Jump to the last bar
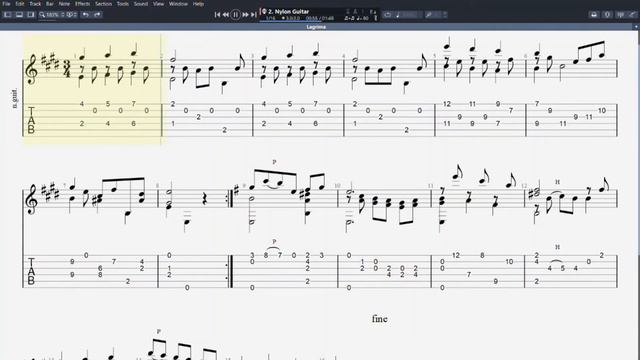Screen dimensions: 640x360 point(253,15)
